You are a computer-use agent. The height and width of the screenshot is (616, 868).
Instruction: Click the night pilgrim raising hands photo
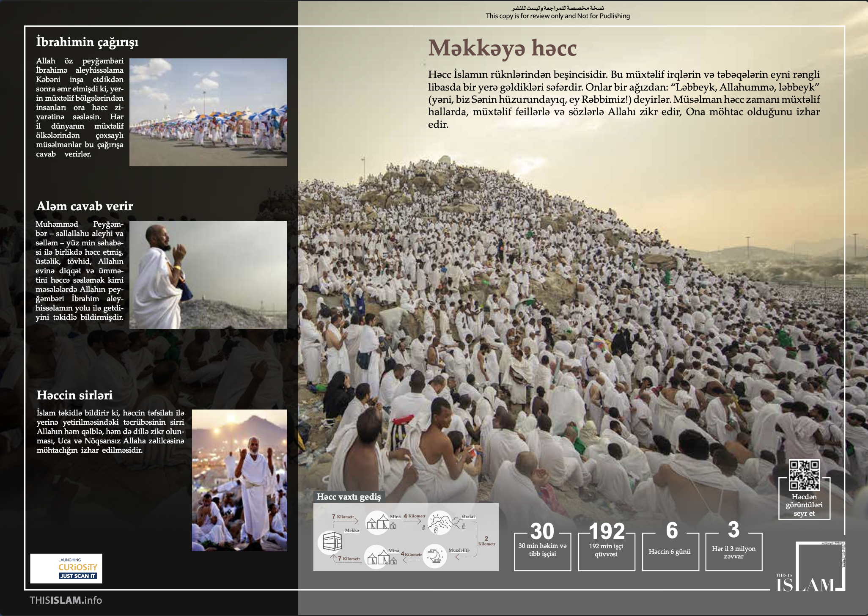coord(239,480)
